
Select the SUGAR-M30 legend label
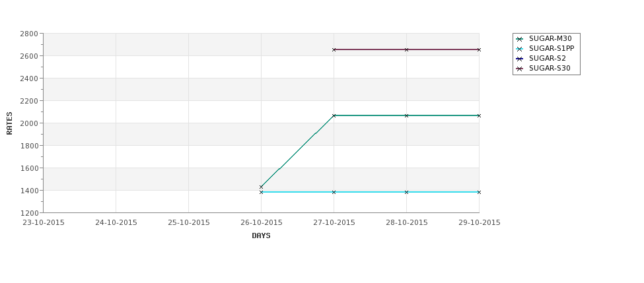(550, 38)
